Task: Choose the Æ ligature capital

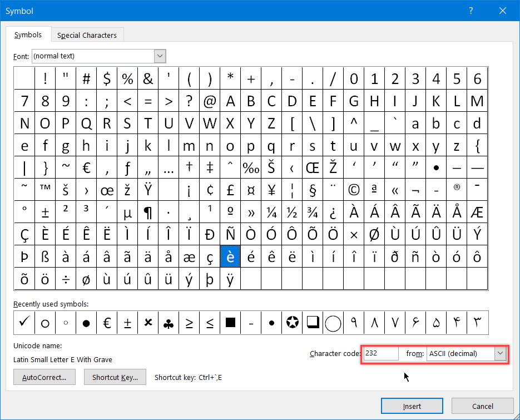Action: click(477, 212)
